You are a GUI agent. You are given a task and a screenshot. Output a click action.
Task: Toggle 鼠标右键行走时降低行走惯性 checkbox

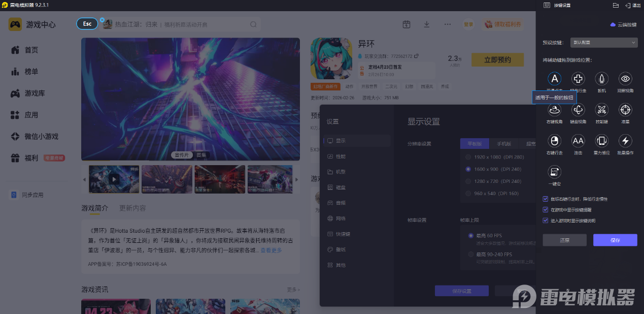[x=546, y=199]
